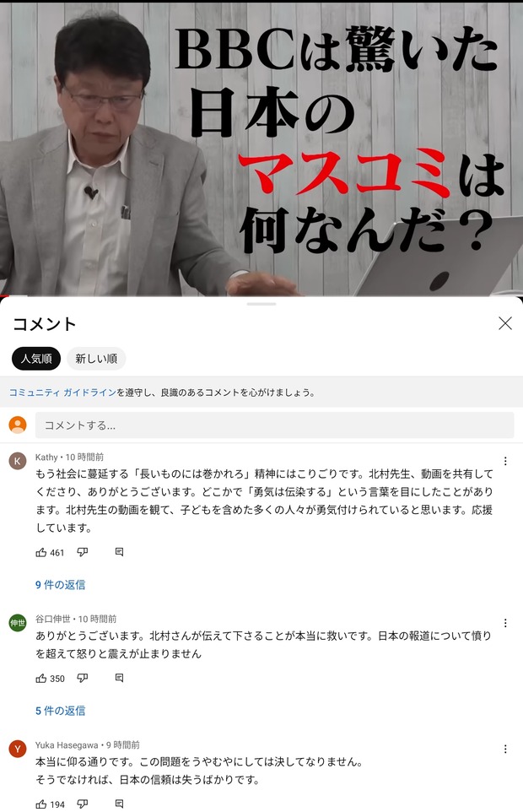The width and height of the screenshot is (523, 812).
Task: Like 谷口伸世's comment with 350 likes
Action: (x=41, y=679)
